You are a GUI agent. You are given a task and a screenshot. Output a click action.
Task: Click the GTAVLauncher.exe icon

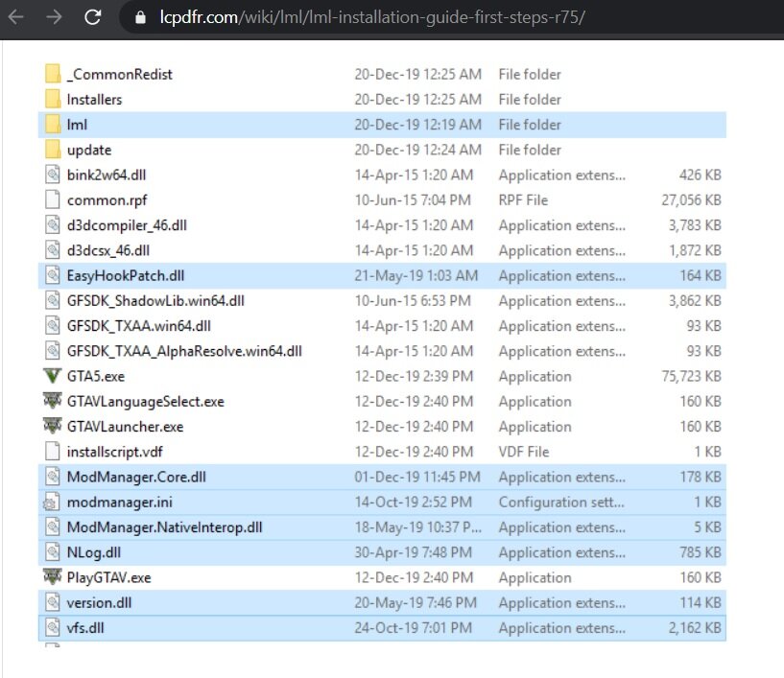tap(53, 426)
